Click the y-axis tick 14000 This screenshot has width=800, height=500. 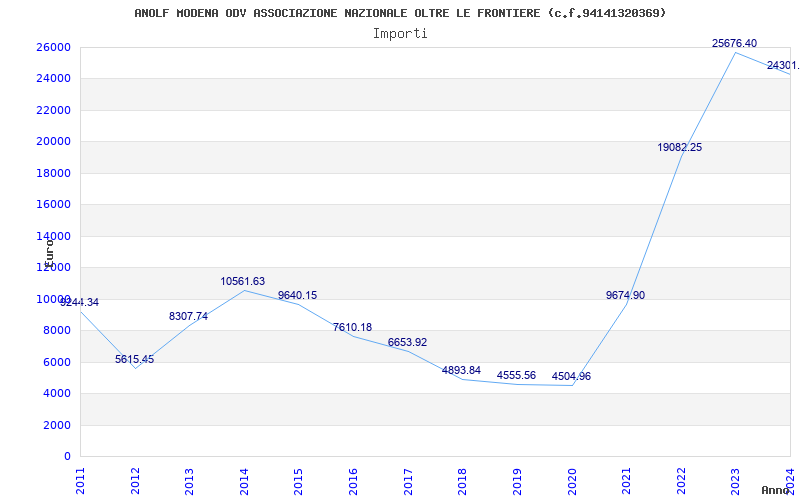[53, 236]
